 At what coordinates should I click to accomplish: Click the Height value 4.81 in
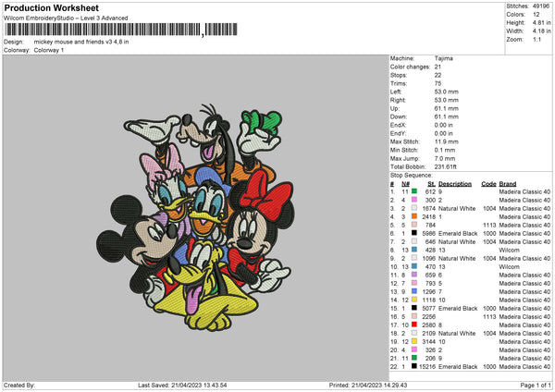click(541, 22)
